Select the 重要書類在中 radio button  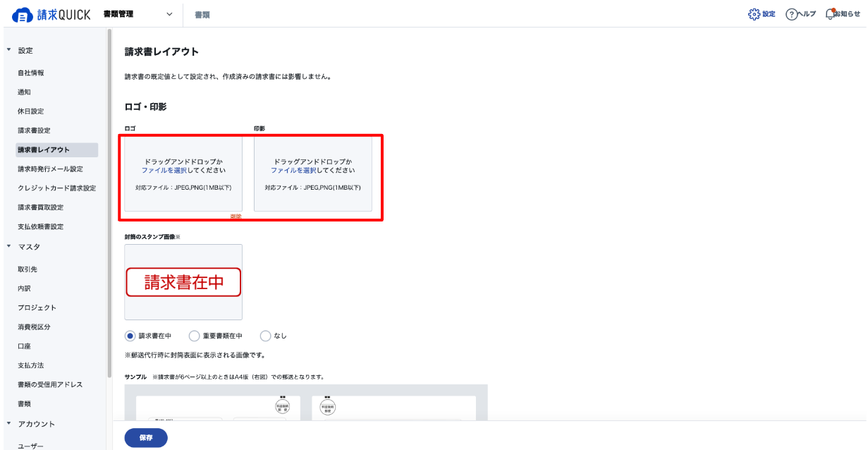coord(195,336)
